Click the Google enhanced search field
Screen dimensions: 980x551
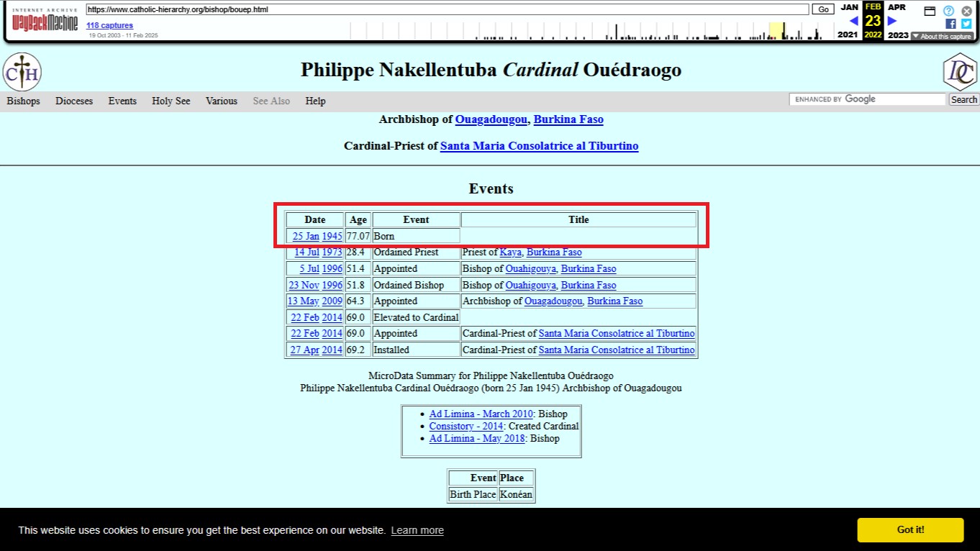coord(867,99)
